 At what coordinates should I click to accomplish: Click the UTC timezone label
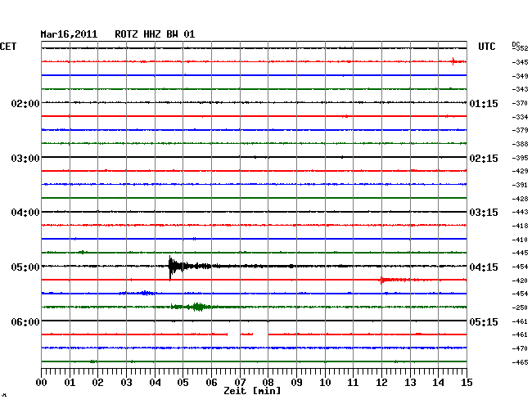486,47
